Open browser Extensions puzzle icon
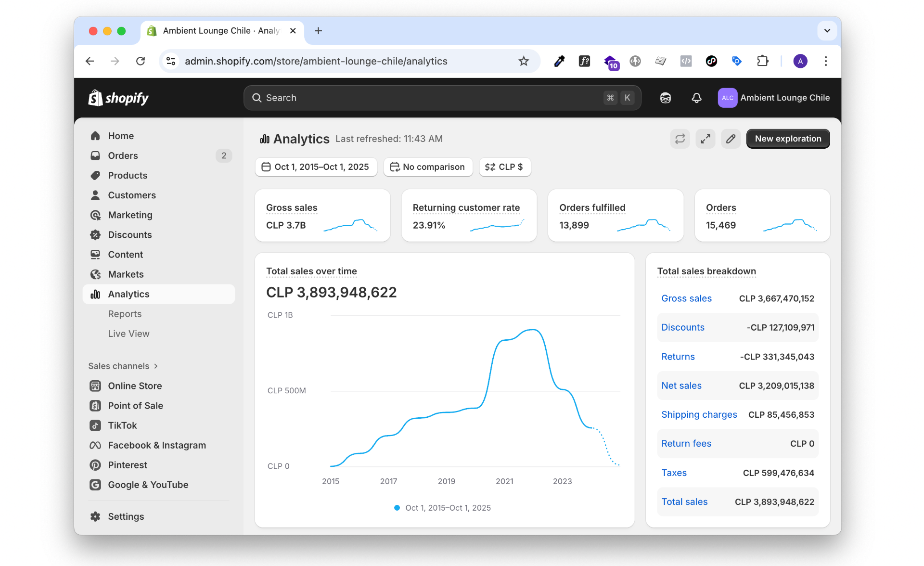The width and height of the screenshot is (924, 566). coord(762,61)
